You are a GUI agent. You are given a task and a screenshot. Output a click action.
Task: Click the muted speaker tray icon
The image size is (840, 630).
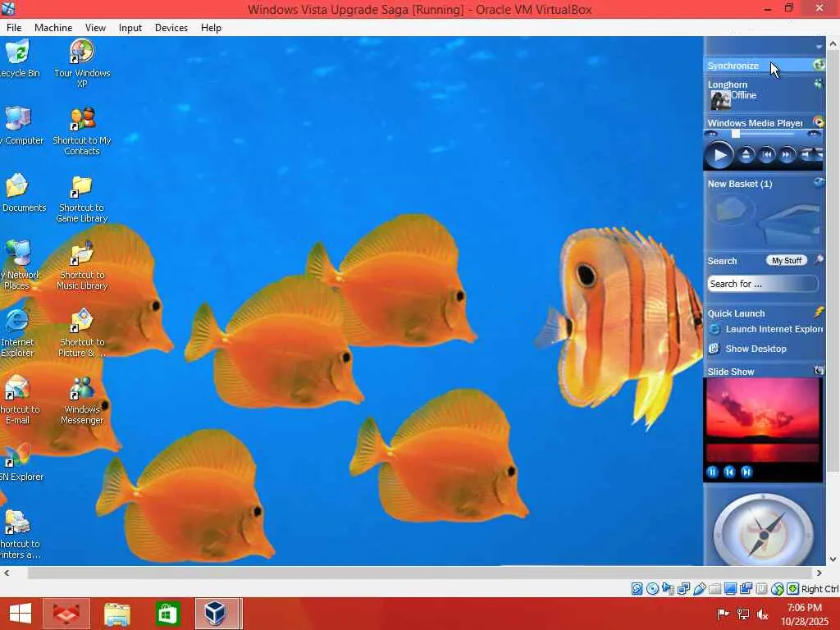tap(763, 614)
